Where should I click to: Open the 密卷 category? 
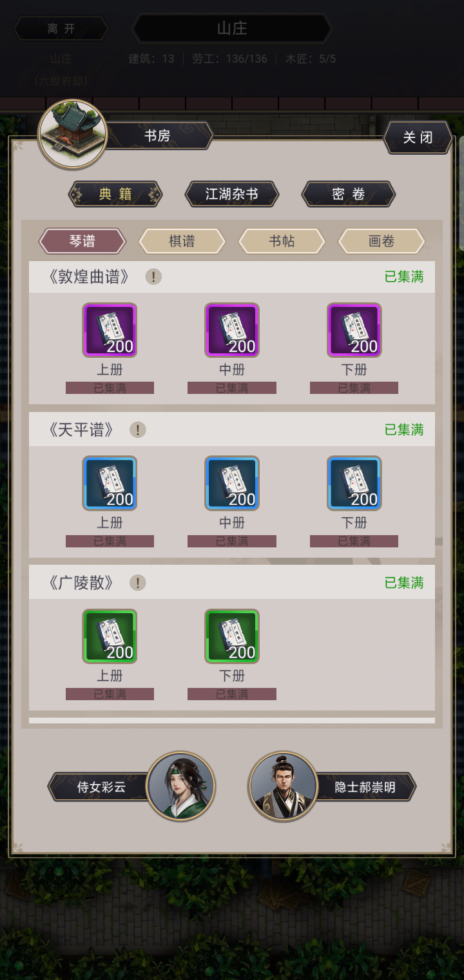tap(349, 194)
